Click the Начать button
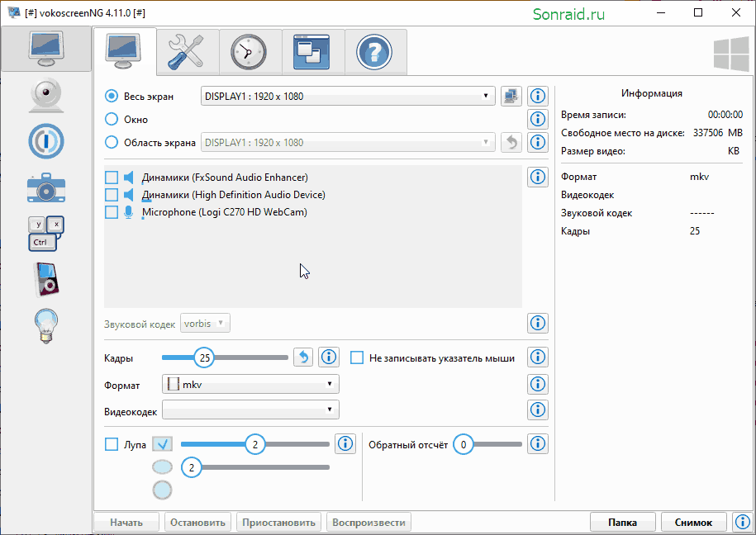The height and width of the screenshot is (535, 756). pos(126,523)
